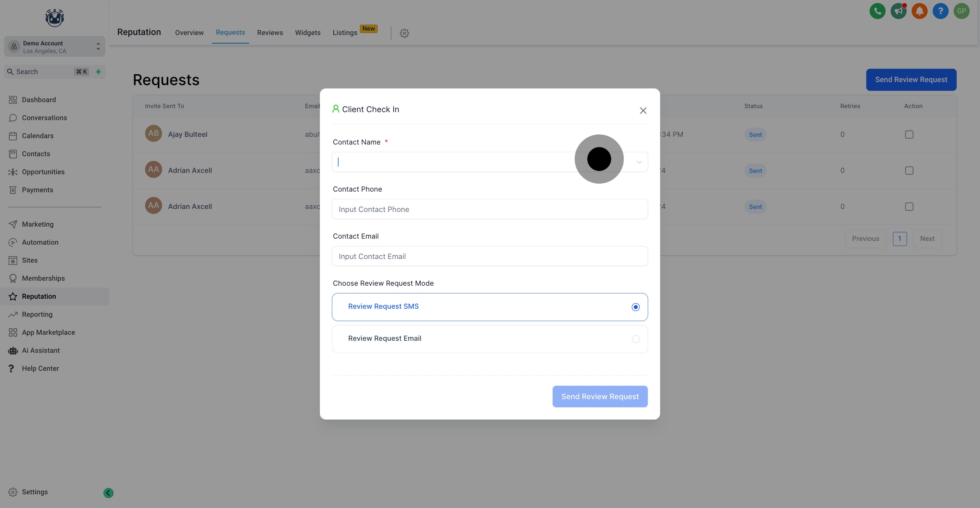980x508 pixels.
Task: Switch to the Widgets tab
Action: pyautogui.click(x=308, y=33)
